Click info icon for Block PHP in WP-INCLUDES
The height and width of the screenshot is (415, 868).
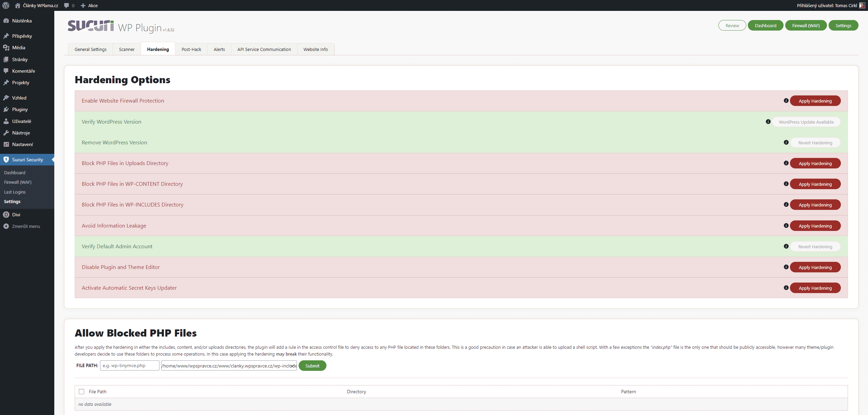786,204
